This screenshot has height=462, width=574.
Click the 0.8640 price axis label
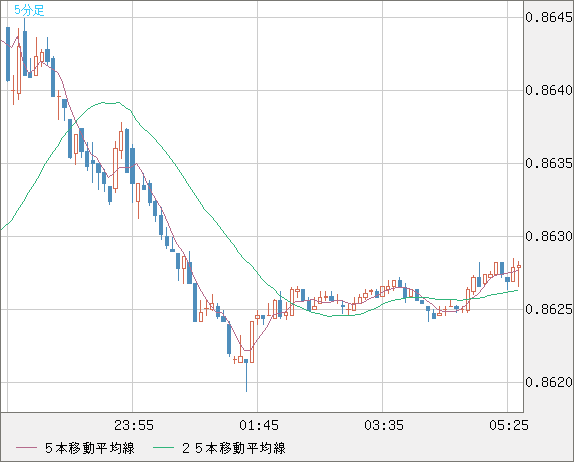pos(548,90)
